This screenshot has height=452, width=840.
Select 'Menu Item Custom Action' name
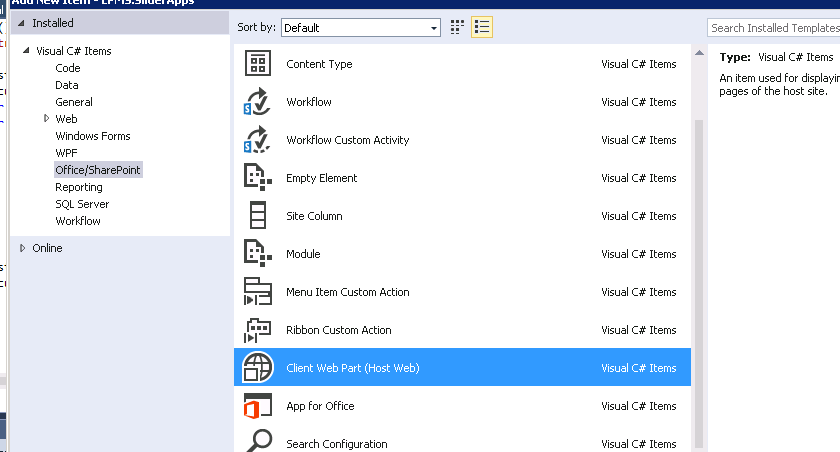coord(348,292)
